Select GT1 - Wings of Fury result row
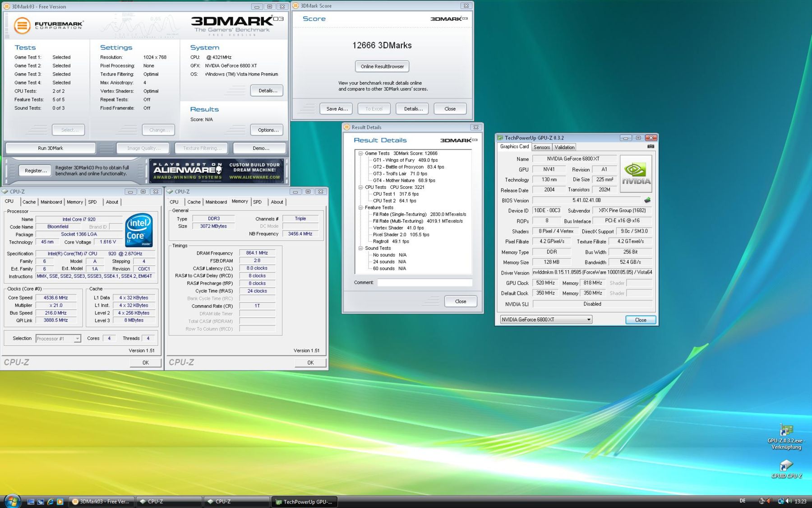The height and width of the screenshot is (508, 812). click(405, 160)
